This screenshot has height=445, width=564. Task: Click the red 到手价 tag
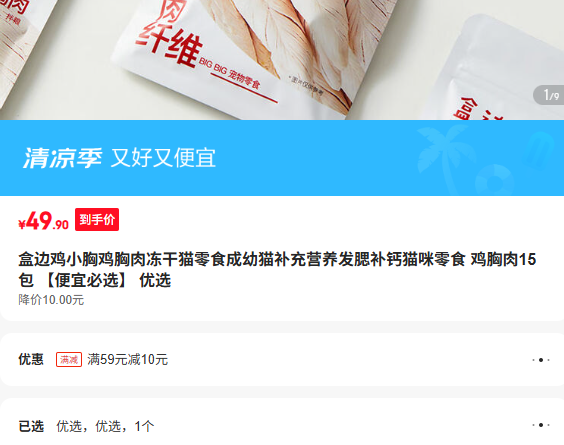coord(97,219)
